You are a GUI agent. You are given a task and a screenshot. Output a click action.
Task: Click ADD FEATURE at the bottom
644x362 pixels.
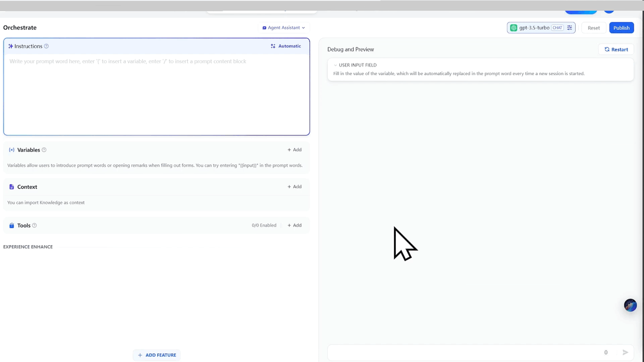click(x=157, y=355)
